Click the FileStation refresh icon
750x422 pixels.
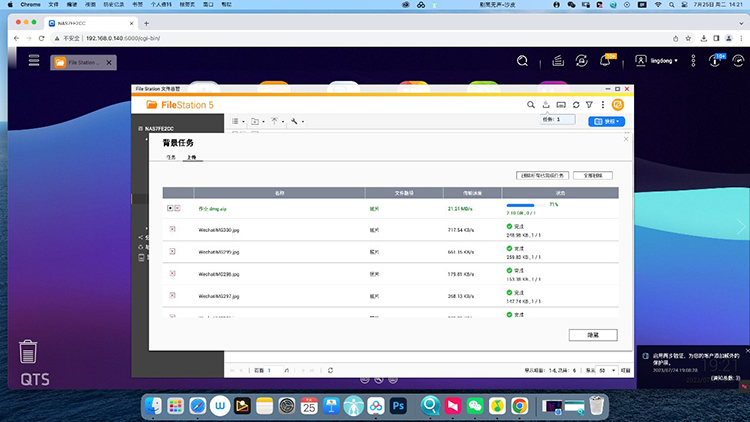(576, 105)
